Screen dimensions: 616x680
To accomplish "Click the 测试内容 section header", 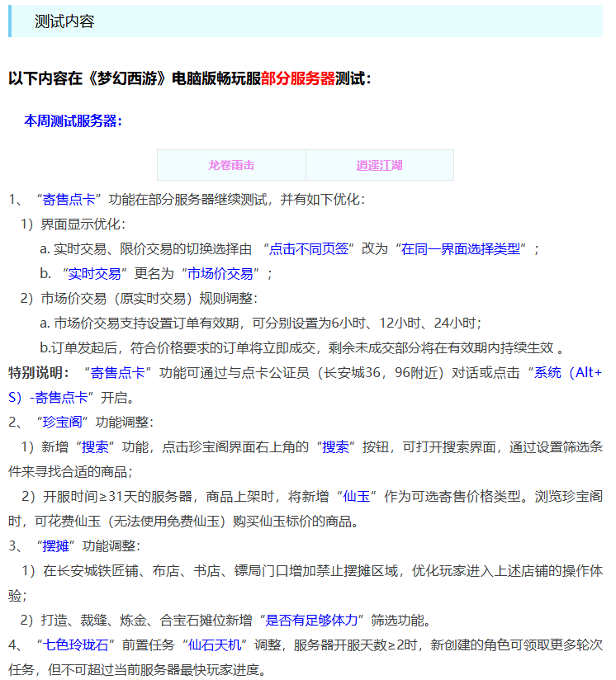I will [306, 21].
